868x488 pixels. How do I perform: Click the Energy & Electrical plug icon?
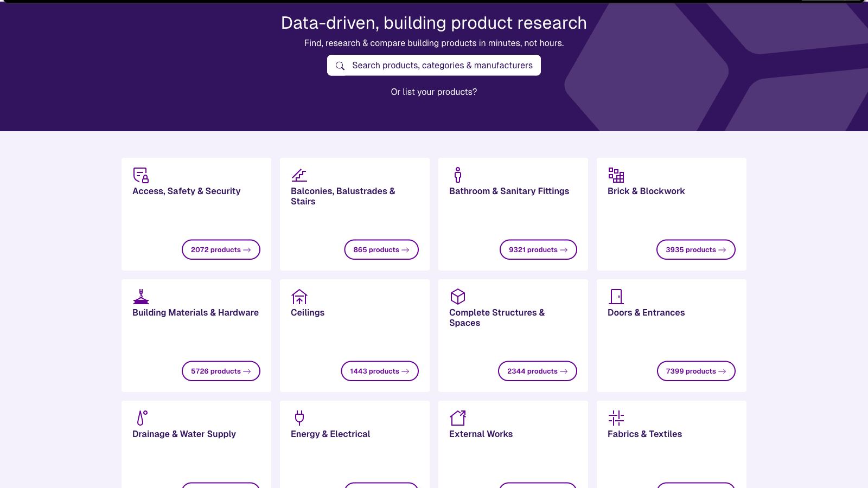(299, 418)
